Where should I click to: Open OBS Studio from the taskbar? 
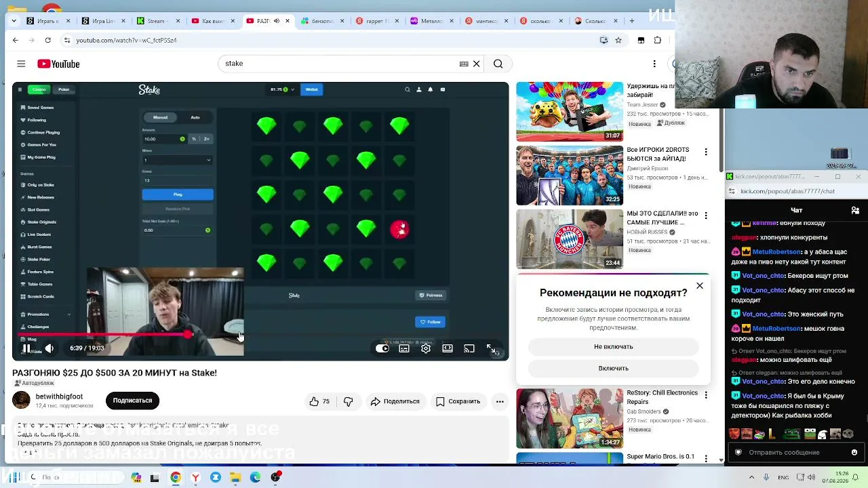point(275,478)
